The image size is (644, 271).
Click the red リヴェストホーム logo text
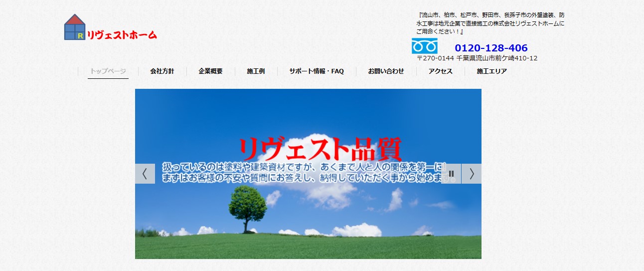coord(122,35)
